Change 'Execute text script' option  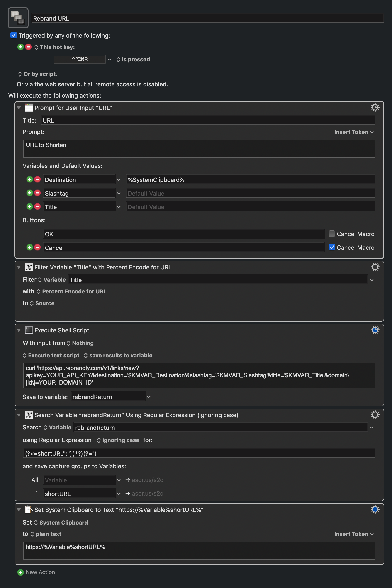pos(51,355)
